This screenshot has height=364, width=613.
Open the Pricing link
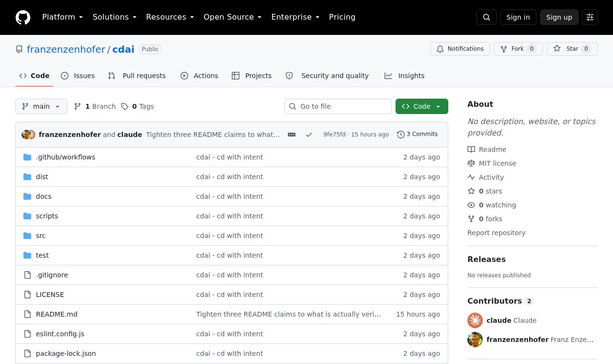click(342, 17)
